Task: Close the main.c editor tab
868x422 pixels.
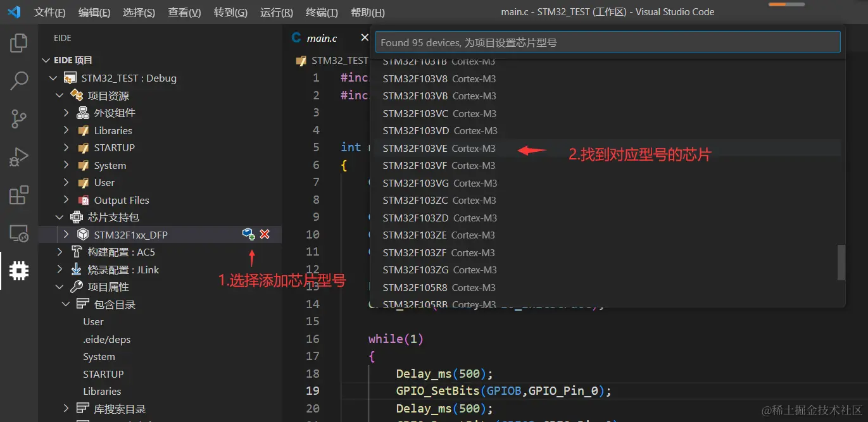Action: click(x=365, y=38)
